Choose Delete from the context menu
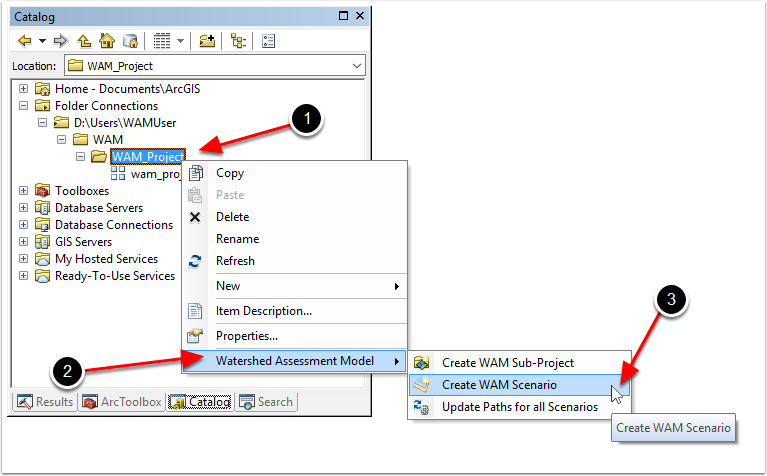The width and height of the screenshot is (767, 476). click(294, 217)
